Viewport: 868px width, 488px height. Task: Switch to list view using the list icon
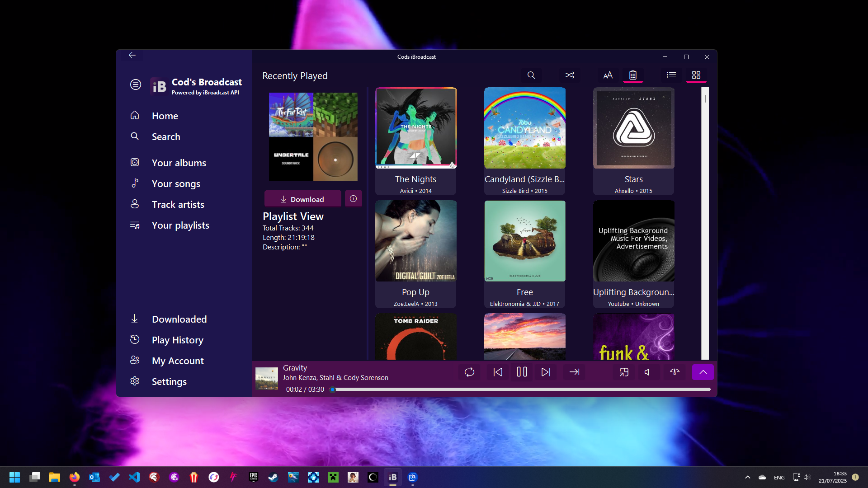[671, 75]
